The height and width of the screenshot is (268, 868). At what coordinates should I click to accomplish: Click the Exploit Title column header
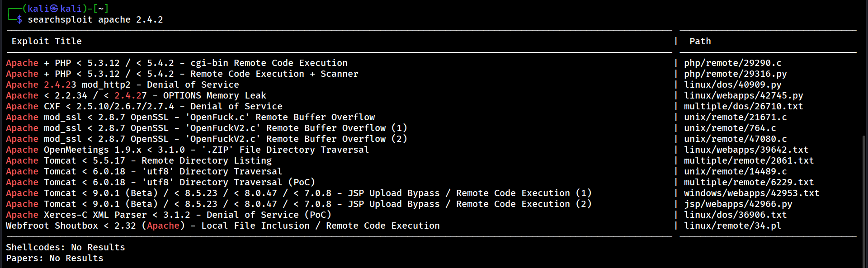[47, 42]
